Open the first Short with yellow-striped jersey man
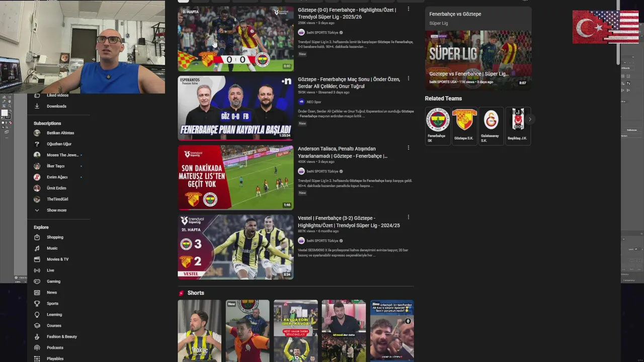This screenshot has width=644, height=362. coord(199,331)
